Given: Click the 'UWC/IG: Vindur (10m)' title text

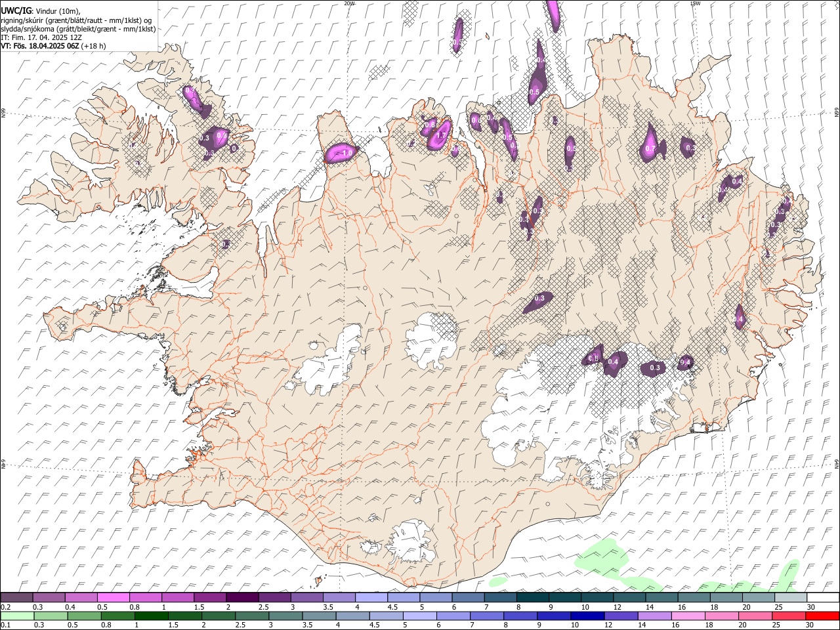Looking at the screenshot, I should 41,10.
